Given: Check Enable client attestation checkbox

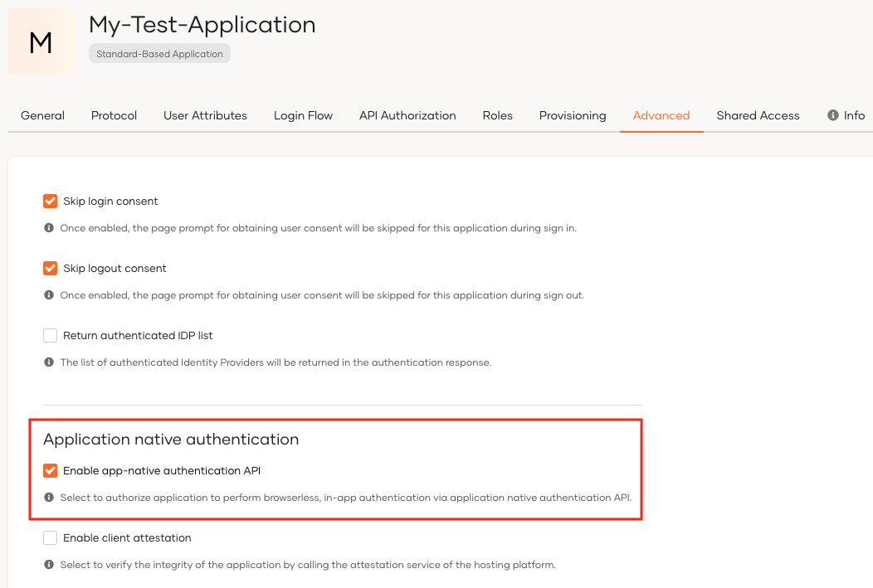Looking at the screenshot, I should 50,538.
